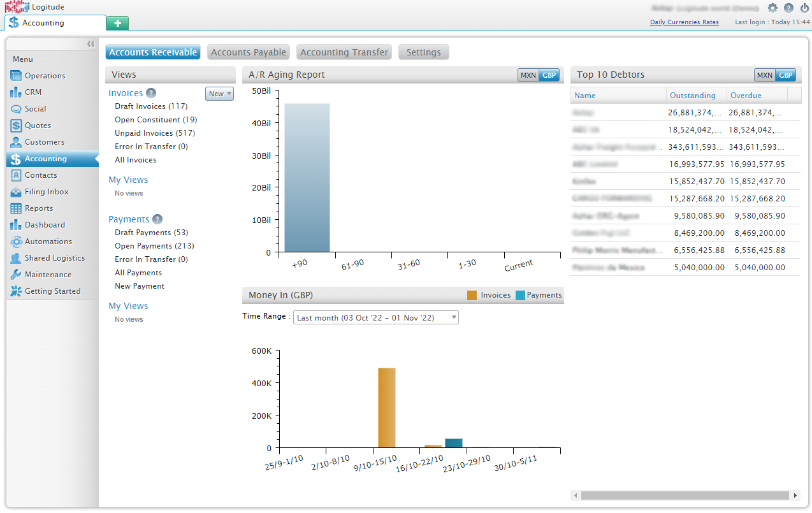Open Daily Currencies Rates link
This screenshot has height=513, width=812.
click(685, 22)
